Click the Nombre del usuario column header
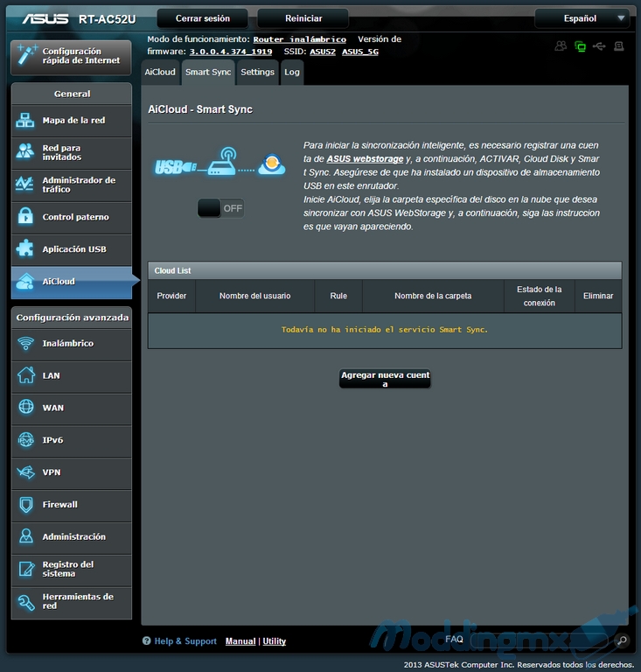Screen dimensions: 641x672 pos(254,296)
